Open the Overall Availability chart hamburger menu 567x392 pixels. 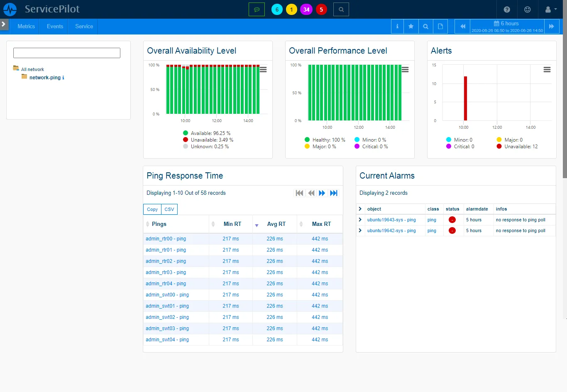263,69
